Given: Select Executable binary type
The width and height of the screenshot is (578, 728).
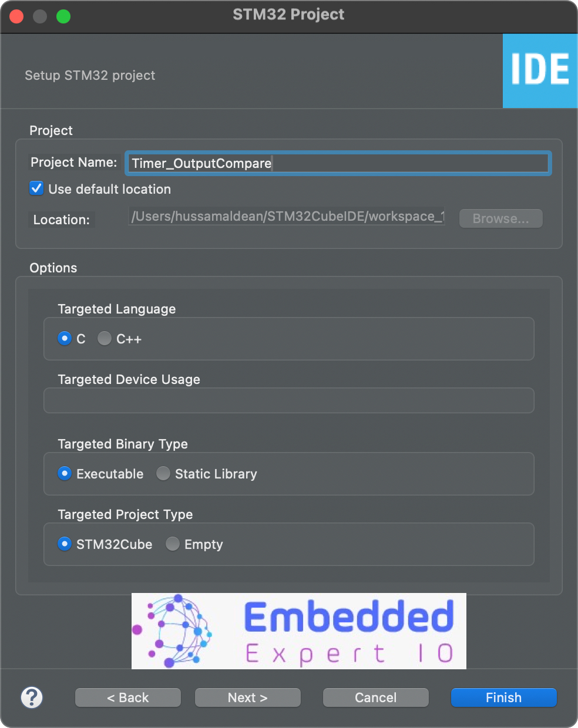Looking at the screenshot, I should [64, 473].
